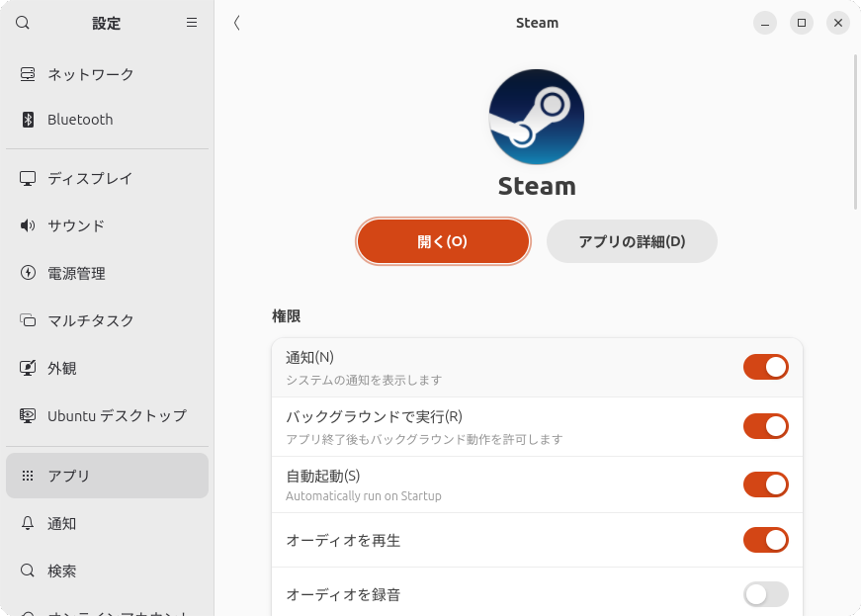Viewport: 861px width, 616px height.
Task: Click the display monitor icon
Action: (28, 178)
